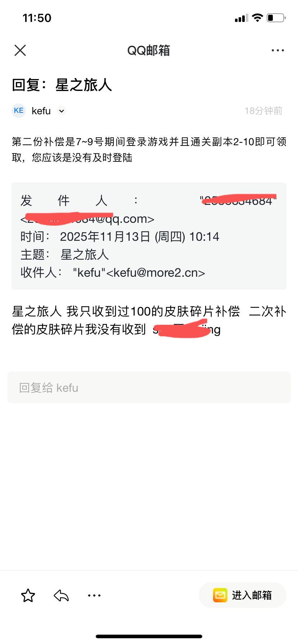Expand sender details chevron next to kefu
The height and width of the screenshot is (644, 298).
tap(62, 111)
